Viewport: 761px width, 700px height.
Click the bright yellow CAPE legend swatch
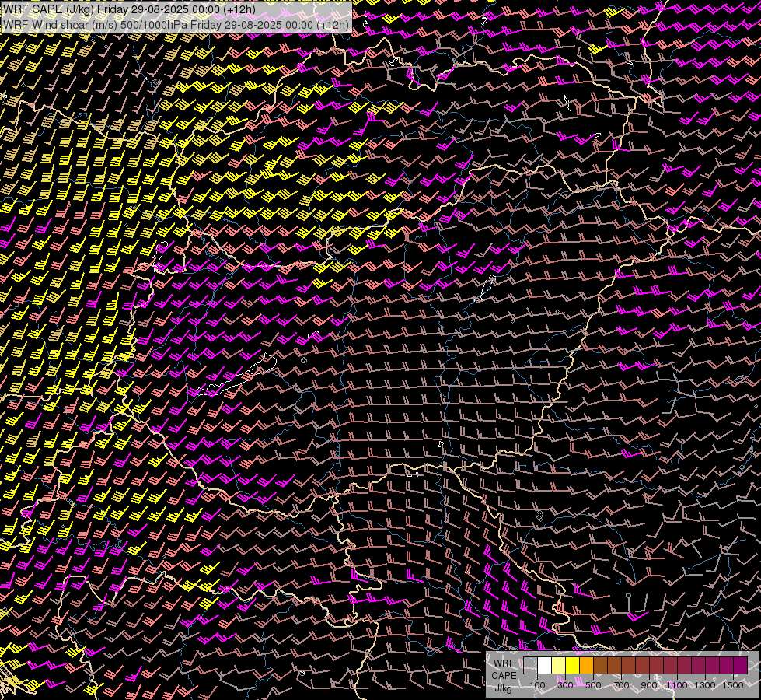[x=573, y=666]
